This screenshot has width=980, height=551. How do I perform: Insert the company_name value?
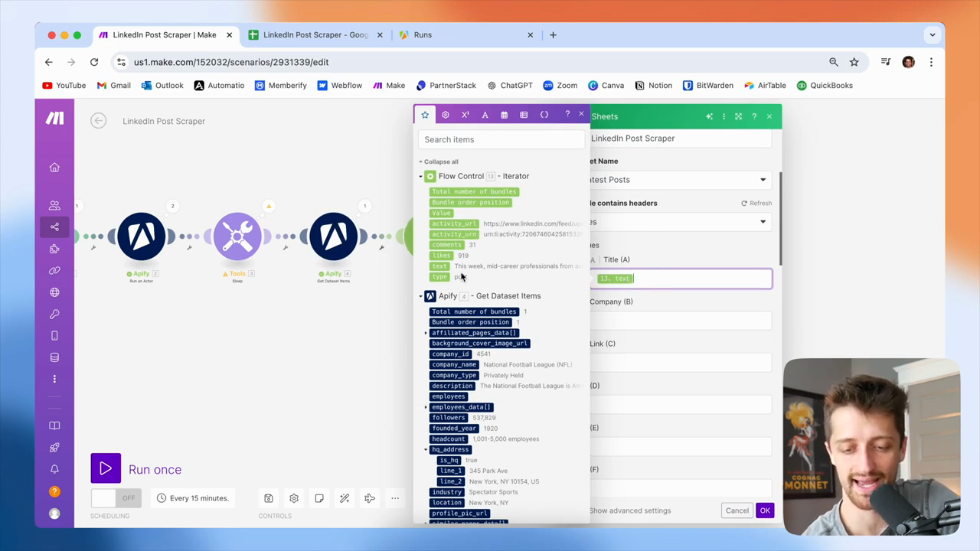click(x=454, y=365)
